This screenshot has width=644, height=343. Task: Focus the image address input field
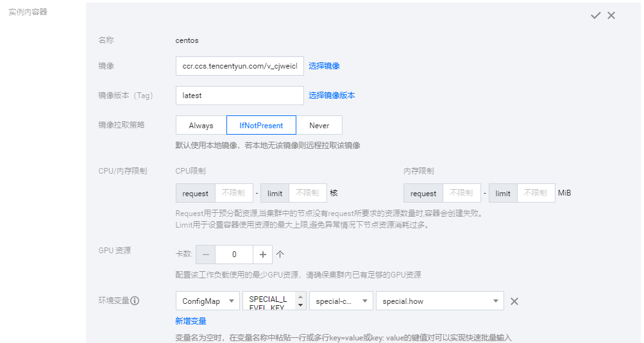coord(239,66)
